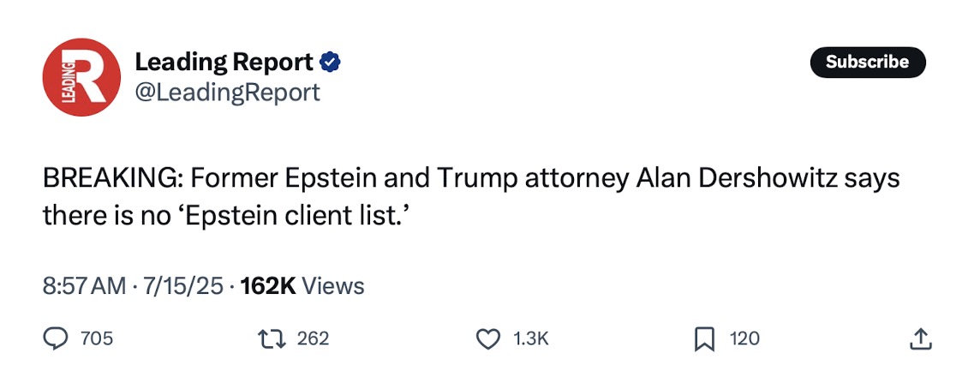
Task: Open the share upload arrow icon
Action: [x=921, y=339]
